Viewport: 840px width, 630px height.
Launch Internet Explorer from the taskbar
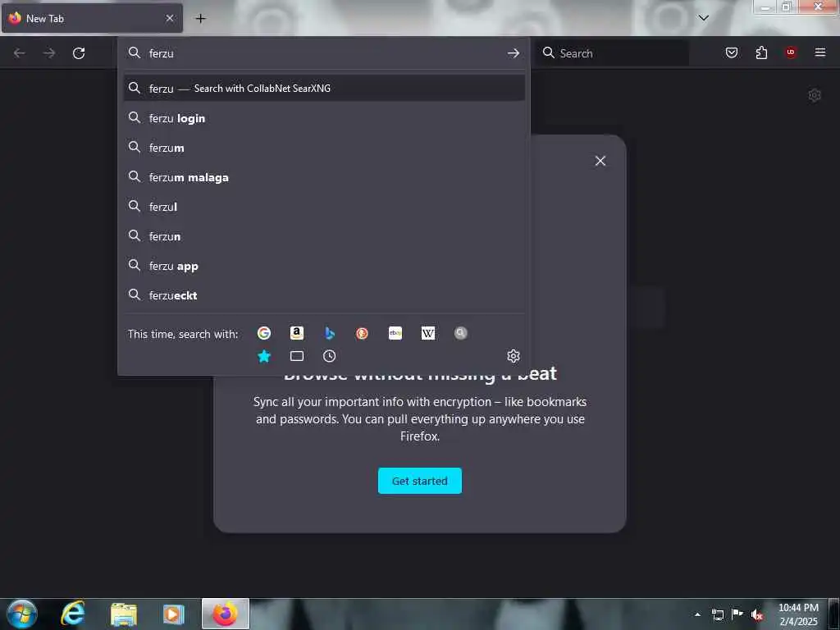point(73,614)
